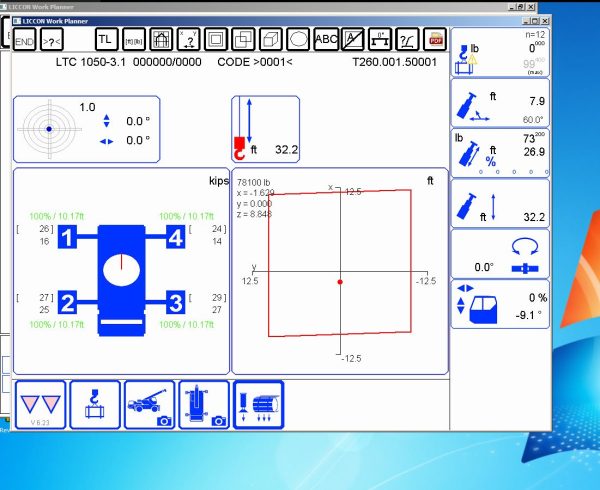600x490 pixels.
Task: Select outrigger number 1
Action: pyautogui.click(x=67, y=237)
